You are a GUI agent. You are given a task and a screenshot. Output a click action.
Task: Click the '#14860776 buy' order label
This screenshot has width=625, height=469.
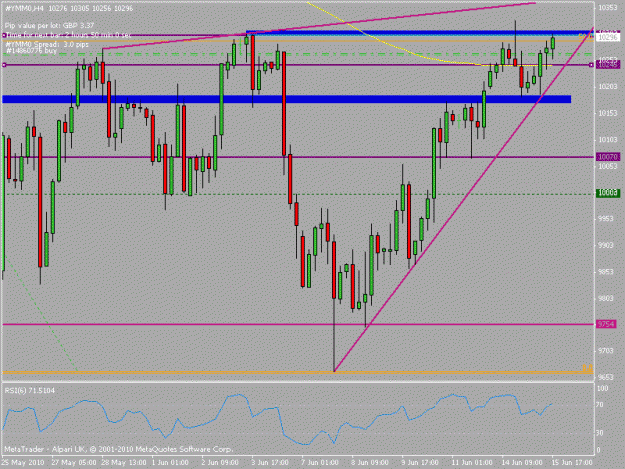pos(31,51)
